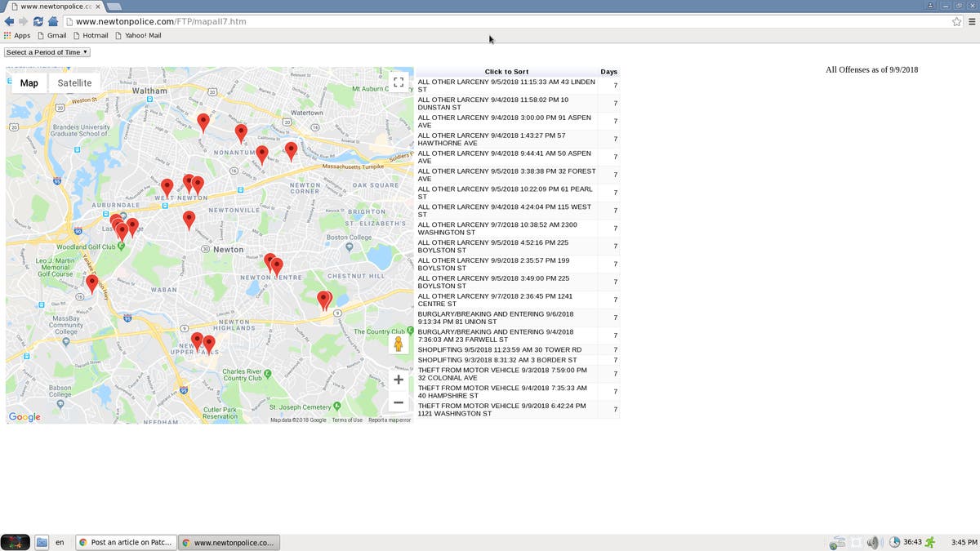This screenshot has width=980, height=551.
Task: Click the Street View pegman icon
Action: (399, 344)
